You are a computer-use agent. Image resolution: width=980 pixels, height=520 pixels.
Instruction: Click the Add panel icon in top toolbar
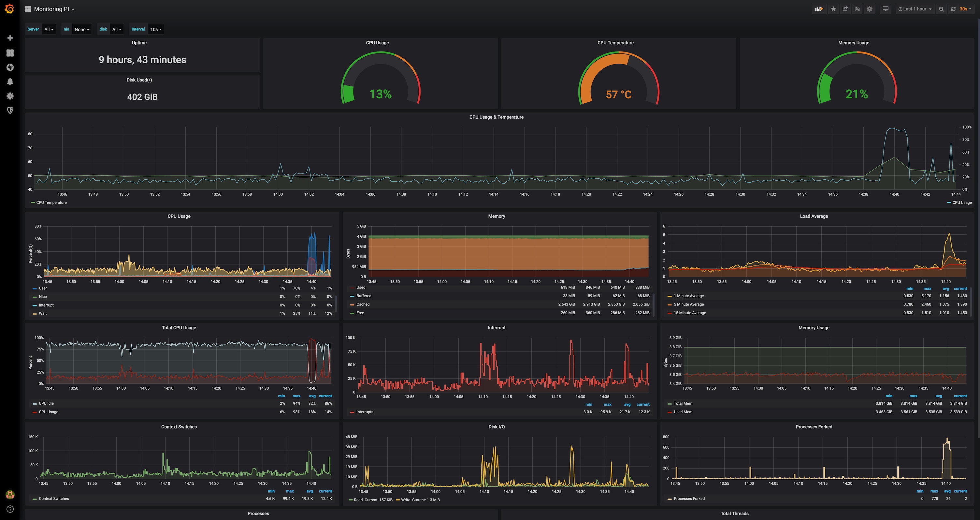point(819,9)
